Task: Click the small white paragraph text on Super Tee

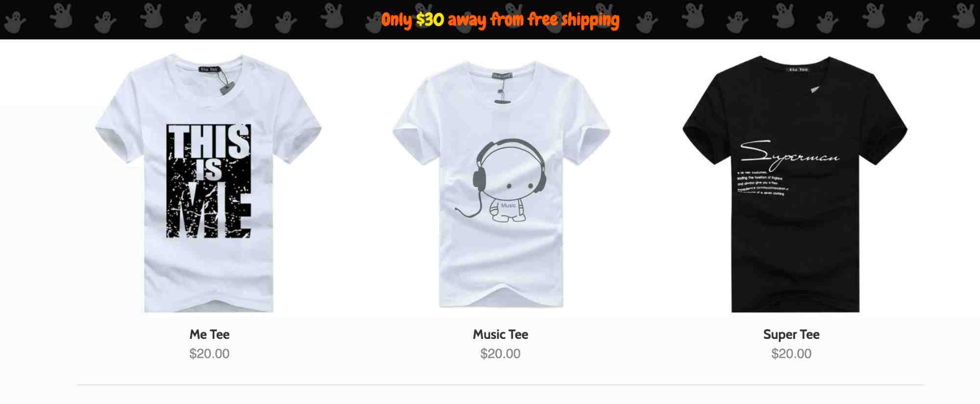Action: coord(763,183)
